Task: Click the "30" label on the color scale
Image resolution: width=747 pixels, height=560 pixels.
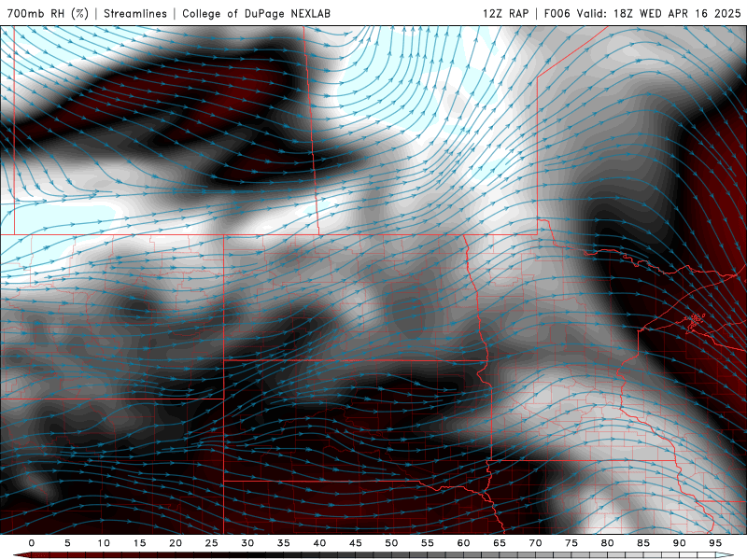Action: tap(247, 543)
